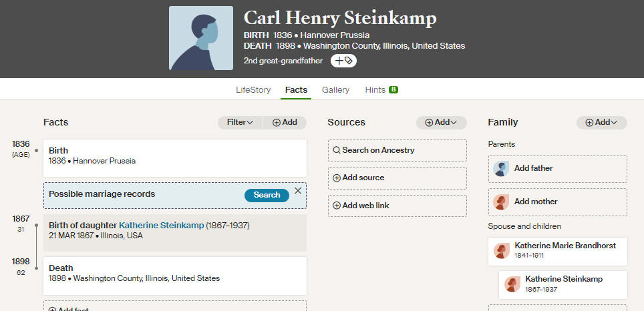Open the Gallery tab
Screen dimensions: 644x311
[335, 90]
